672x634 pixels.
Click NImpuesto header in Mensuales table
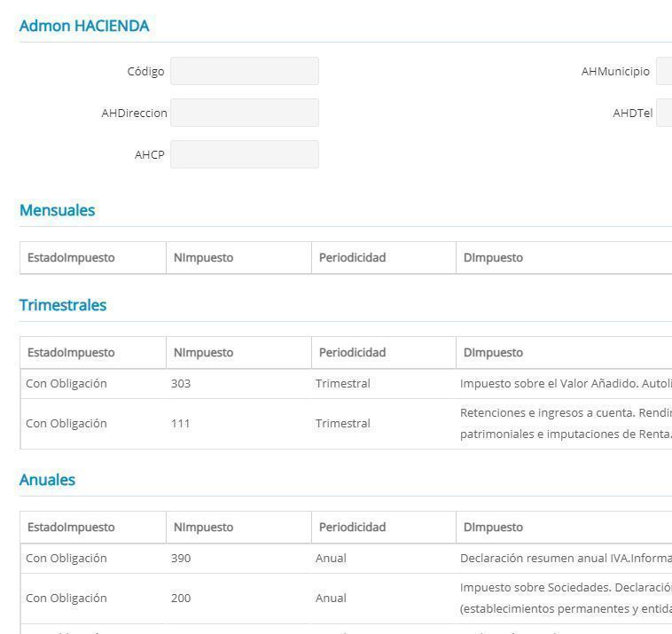203,258
